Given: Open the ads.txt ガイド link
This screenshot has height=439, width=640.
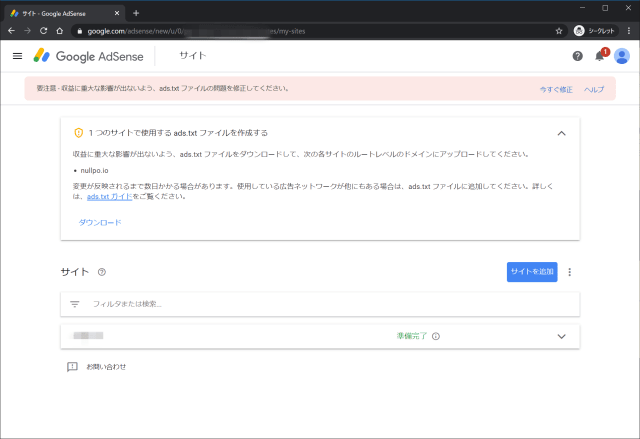Looking at the screenshot, I should (x=109, y=196).
